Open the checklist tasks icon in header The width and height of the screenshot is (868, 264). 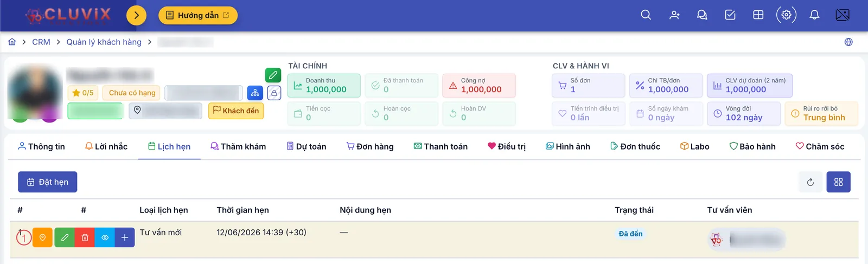(x=730, y=15)
